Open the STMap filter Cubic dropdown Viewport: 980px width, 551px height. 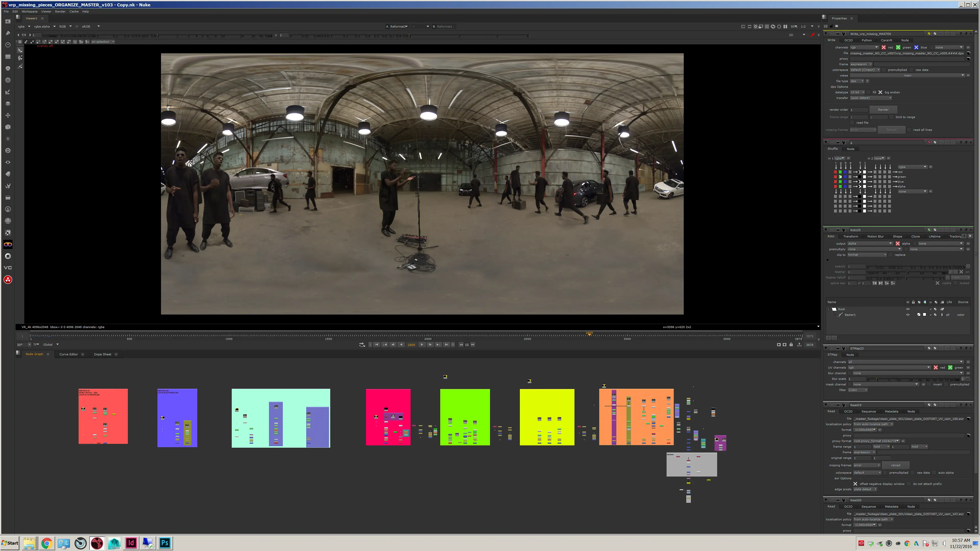857,390
